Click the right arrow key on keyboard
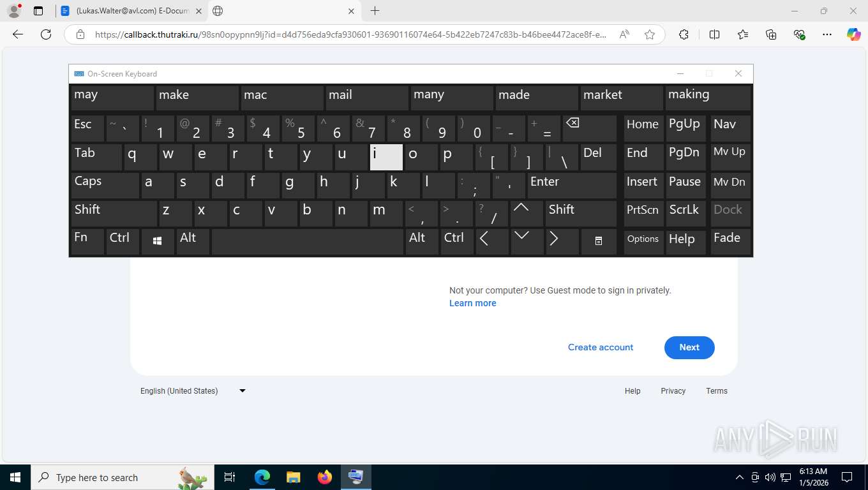This screenshot has width=868, height=490. (562, 241)
